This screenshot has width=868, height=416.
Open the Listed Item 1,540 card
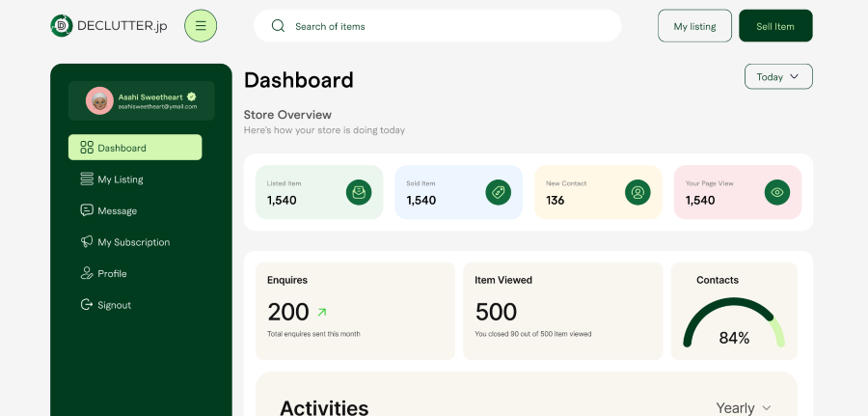[319, 192]
